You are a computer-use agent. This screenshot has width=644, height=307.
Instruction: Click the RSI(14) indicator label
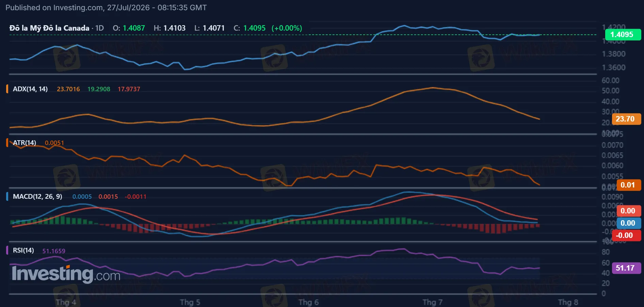coord(23,250)
